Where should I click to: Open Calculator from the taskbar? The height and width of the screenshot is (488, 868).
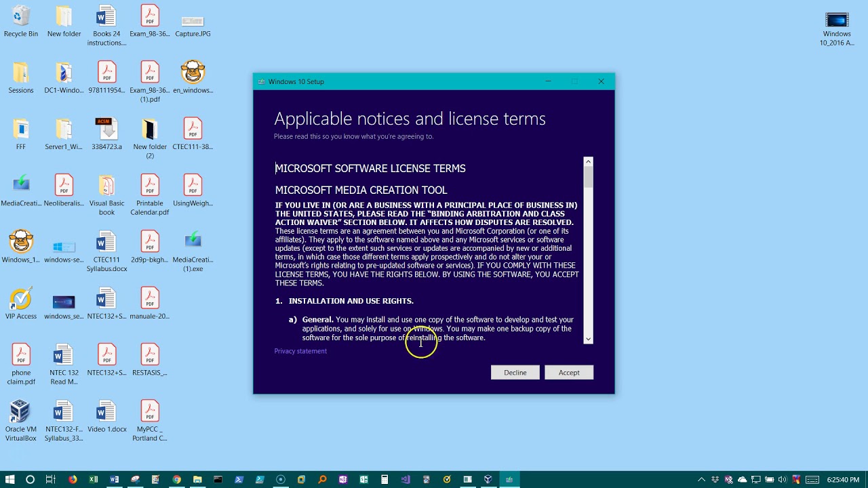point(384,479)
